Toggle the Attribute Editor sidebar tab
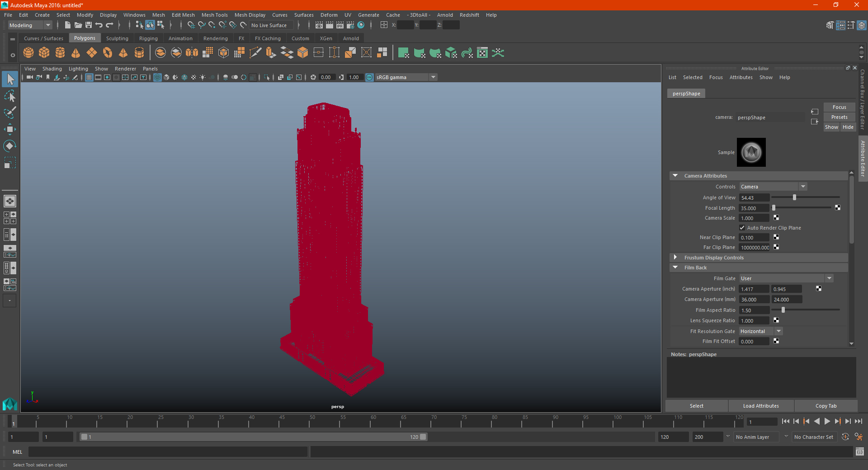 pyautogui.click(x=863, y=158)
